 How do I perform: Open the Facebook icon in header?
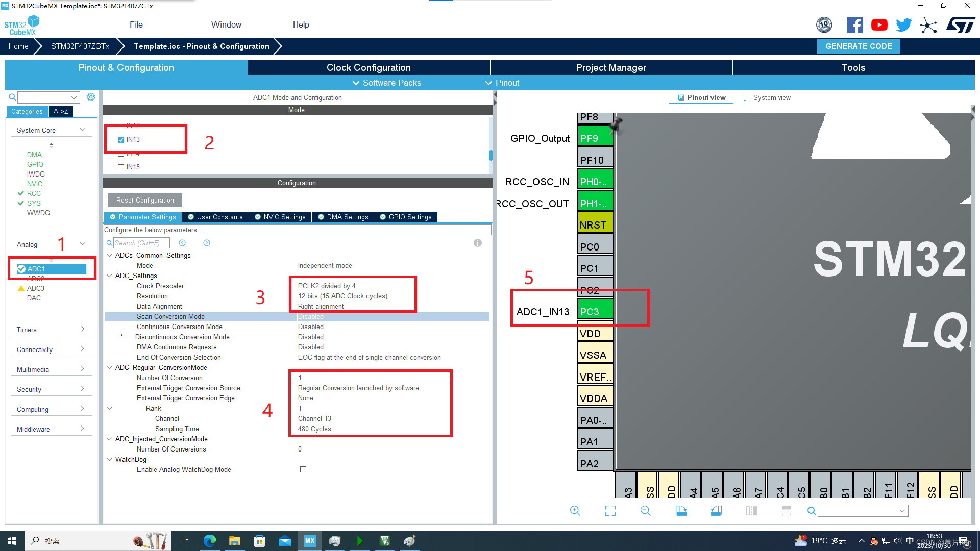[x=854, y=25]
